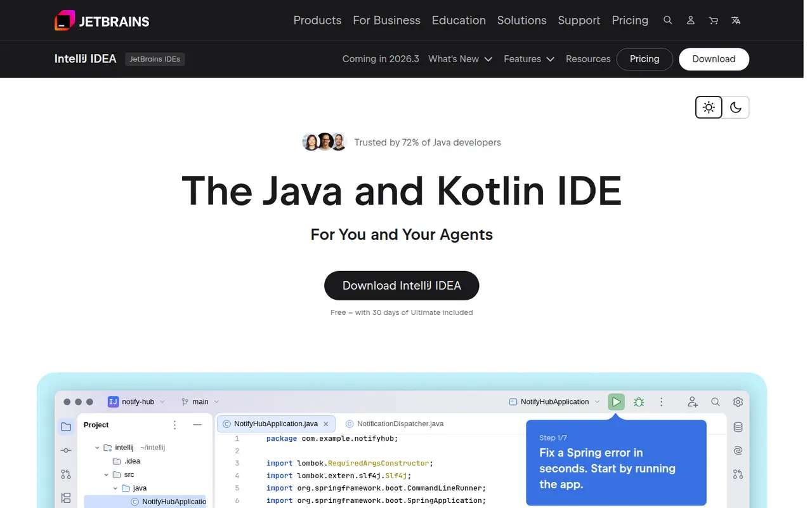Open the account profile icon
Viewport: 812px width, 508px height.
(x=691, y=20)
